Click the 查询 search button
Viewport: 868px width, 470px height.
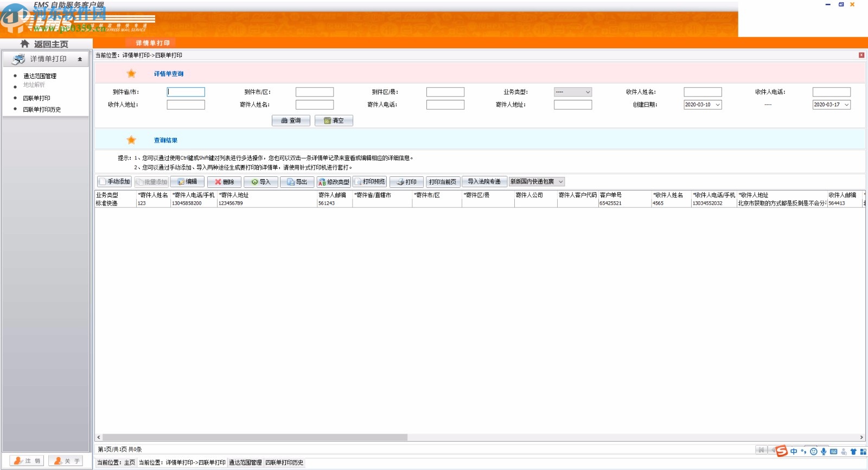291,120
